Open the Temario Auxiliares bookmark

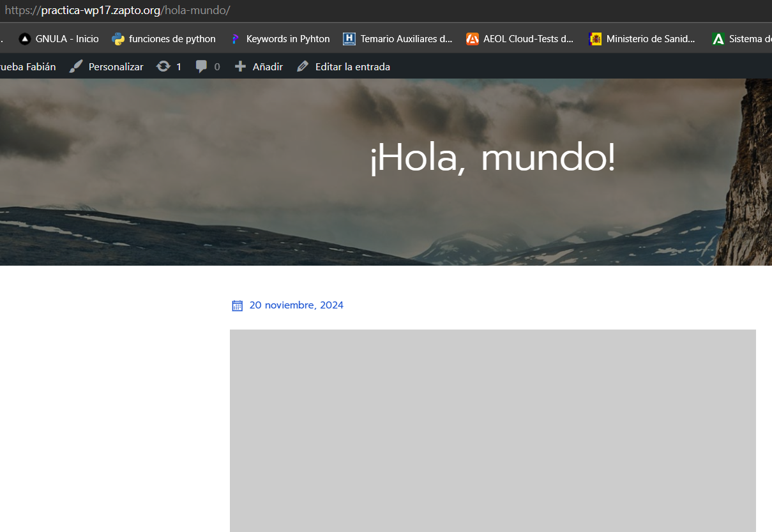click(x=405, y=39)
